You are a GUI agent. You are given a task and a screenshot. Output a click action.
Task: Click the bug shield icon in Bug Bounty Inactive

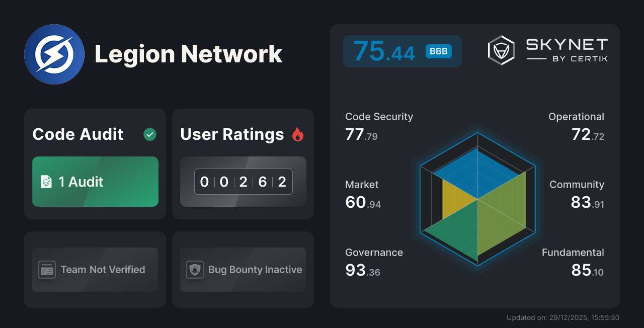point(195,270)
